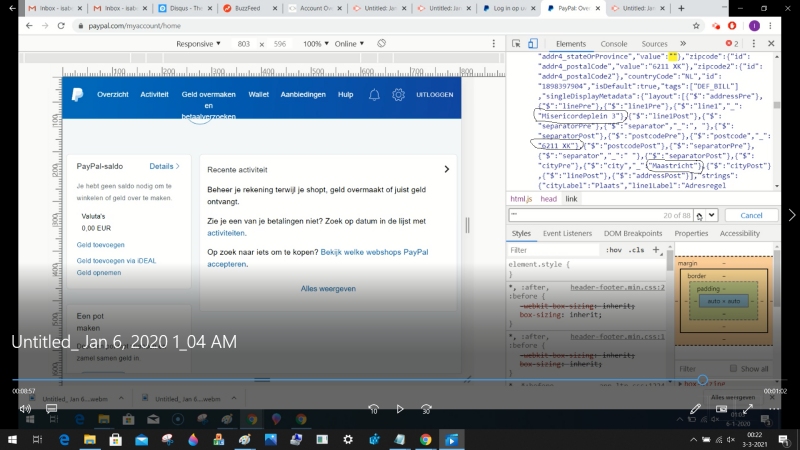Open the PayPal settings gear icon
Screen dimensions: 800x450
tap(398, 94)
